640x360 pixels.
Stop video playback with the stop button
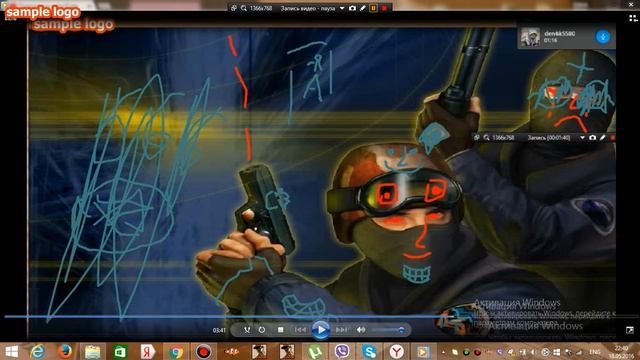[x=280, y=329]
